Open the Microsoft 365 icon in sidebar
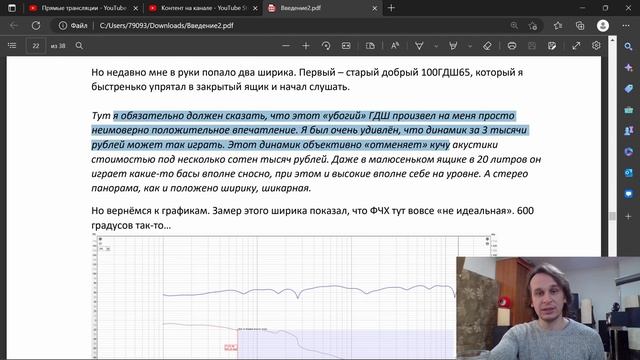The width and height of the screenshot is (640, 360). [629, 151]
